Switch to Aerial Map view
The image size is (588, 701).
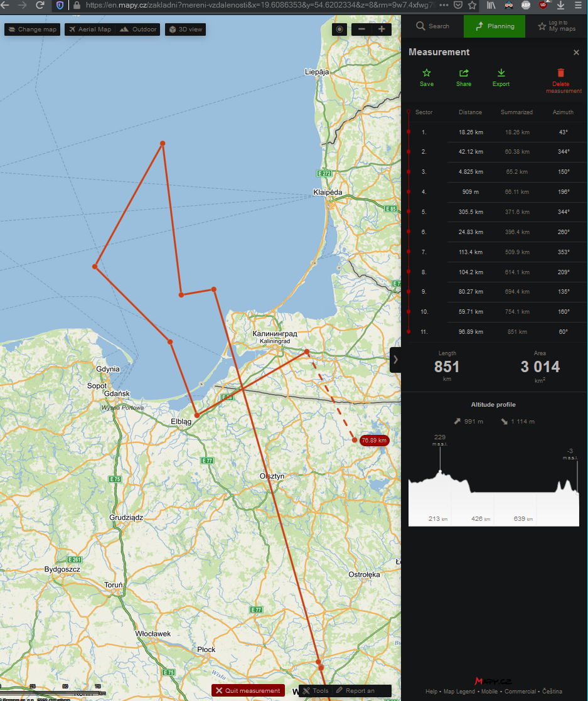[x=90, y=29]
